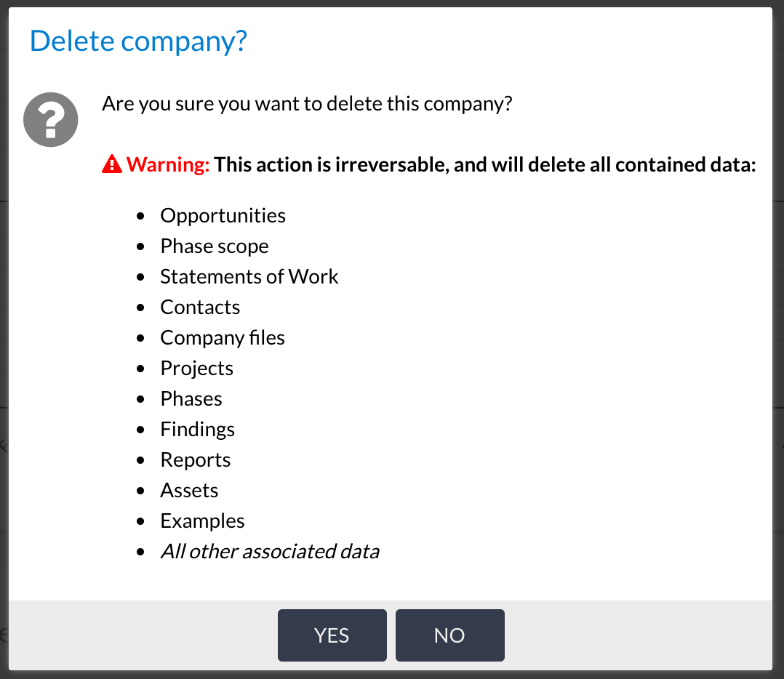Cancel deletion with the NO button
784x679 pixels.
point(449,635)
